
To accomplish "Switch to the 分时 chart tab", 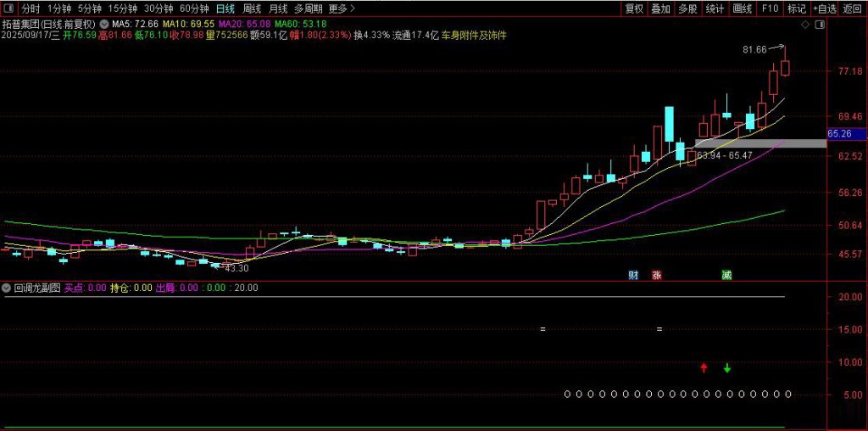I will pos(30,9).
